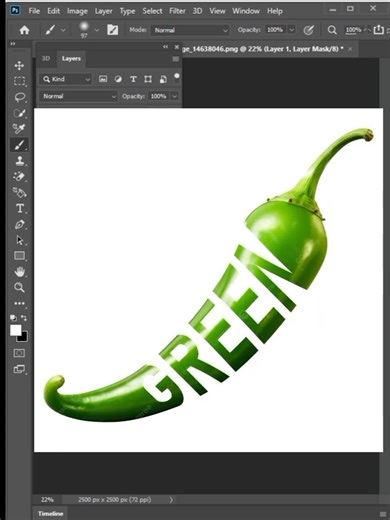Select the Clone Stamp tool
The image size is (390, 520).
pos(19,161)
